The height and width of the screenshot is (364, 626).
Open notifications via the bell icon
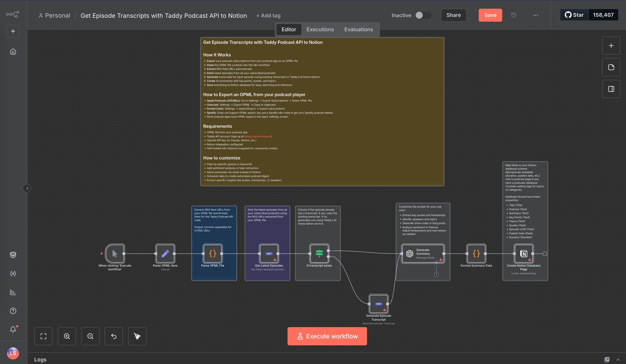click(13, 329)
